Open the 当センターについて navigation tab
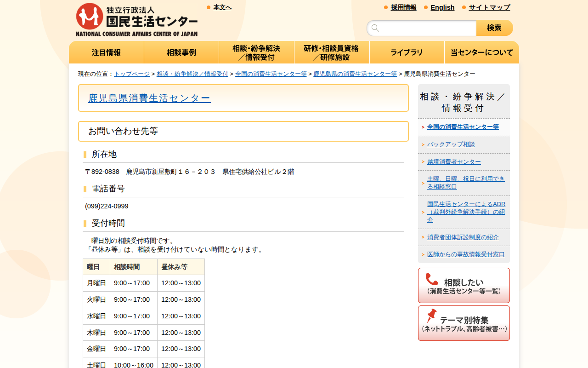 pyautogui.click(x=481, y=52)
